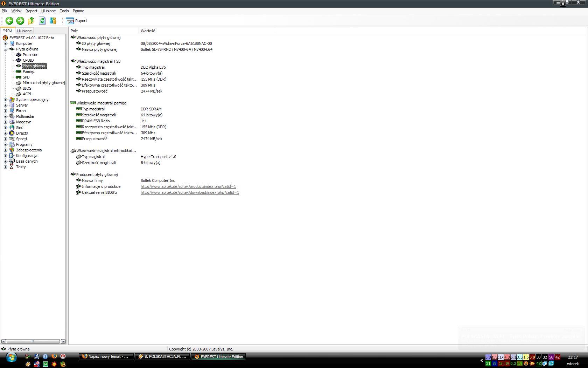Click the EVEREST Ultimate Edition taskbar button
The image size is (588, 368).
[x=219, y=357]
